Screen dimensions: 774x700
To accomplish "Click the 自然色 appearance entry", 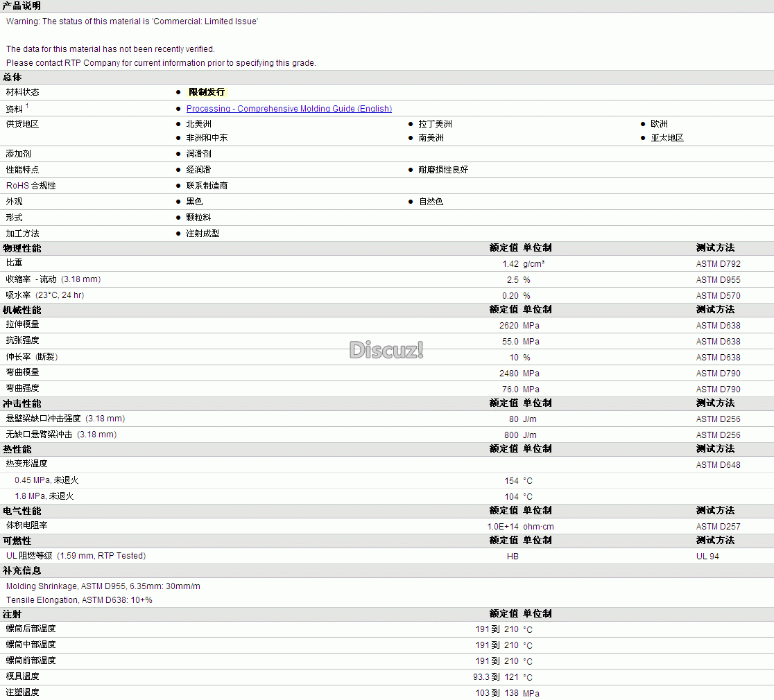I will coord(431,202).
